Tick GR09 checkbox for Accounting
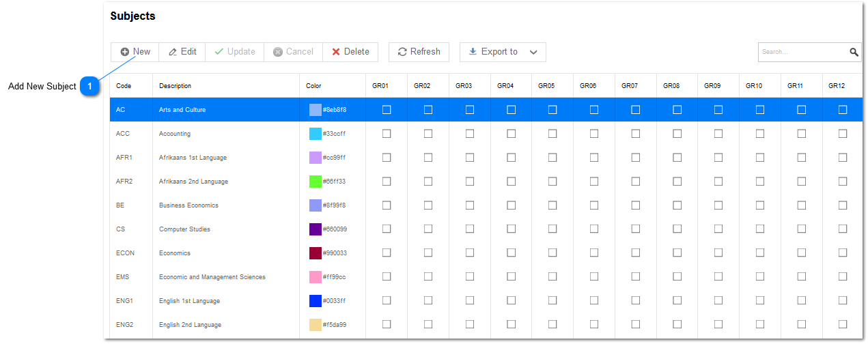 pyautogui.click(x=718, y=134)
